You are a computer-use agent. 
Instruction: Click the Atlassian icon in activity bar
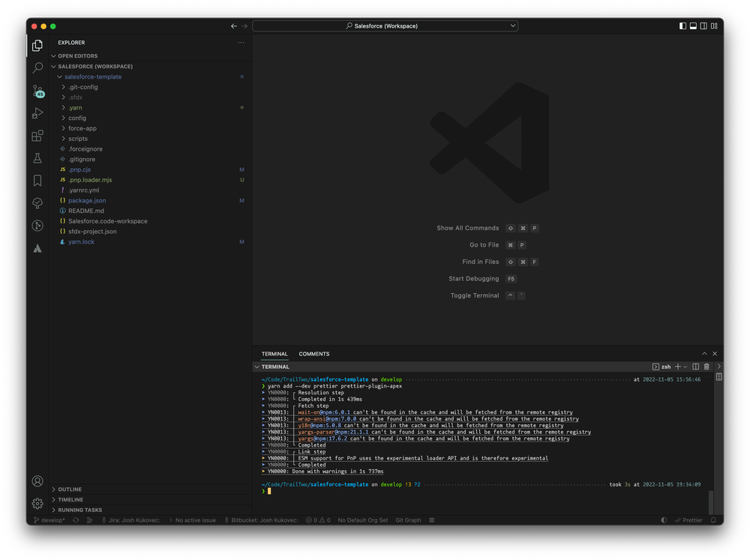pyautogui.click(x=37, y=248)
